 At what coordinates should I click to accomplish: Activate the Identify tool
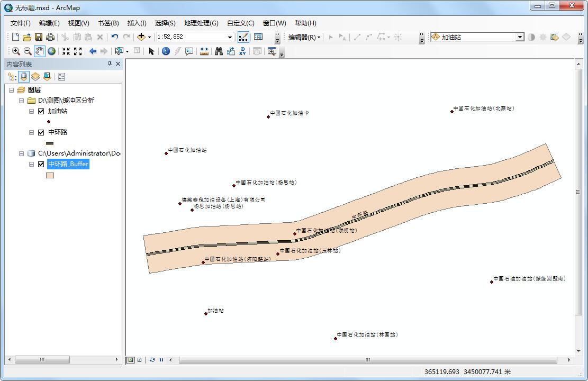point(166,51)
